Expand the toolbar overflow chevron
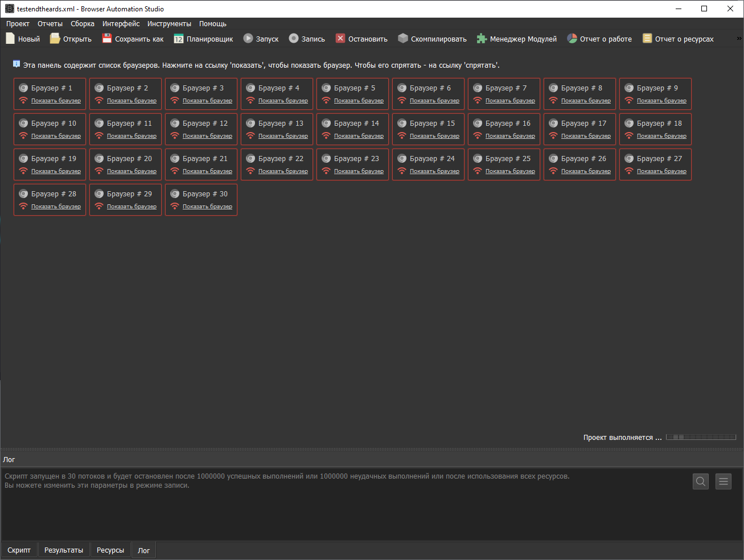This screenshot has height=560, width=744. [739, 39]
